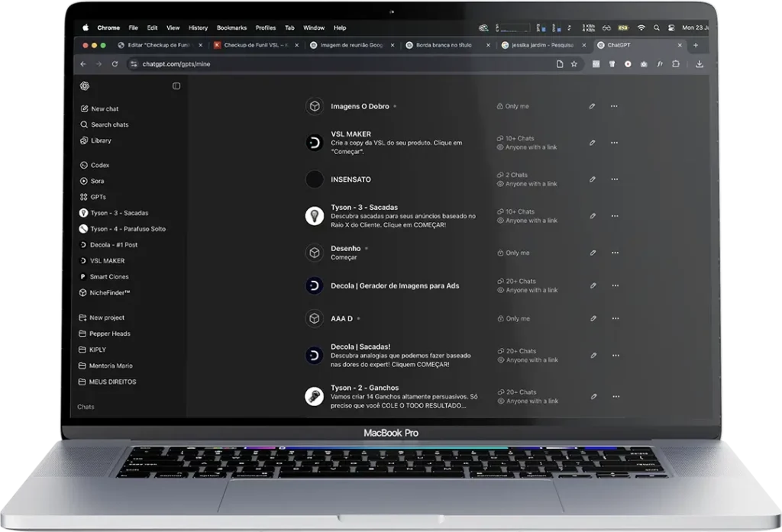Open more options for INSENSATO

pyautogui.click(x=615, y=179)
